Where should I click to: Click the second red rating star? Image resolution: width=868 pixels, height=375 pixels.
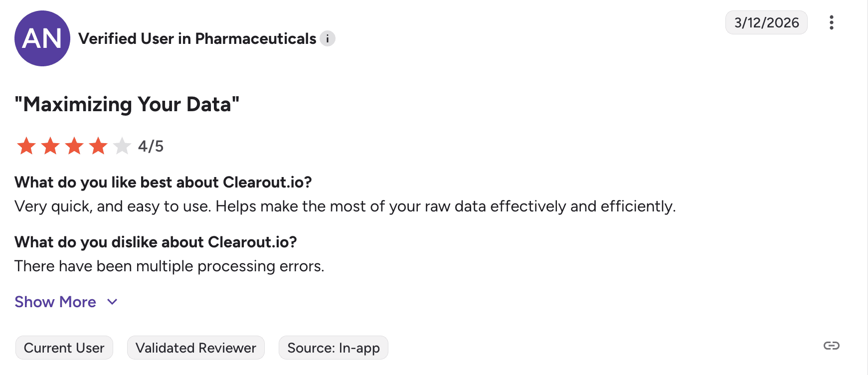pos(50,146)
